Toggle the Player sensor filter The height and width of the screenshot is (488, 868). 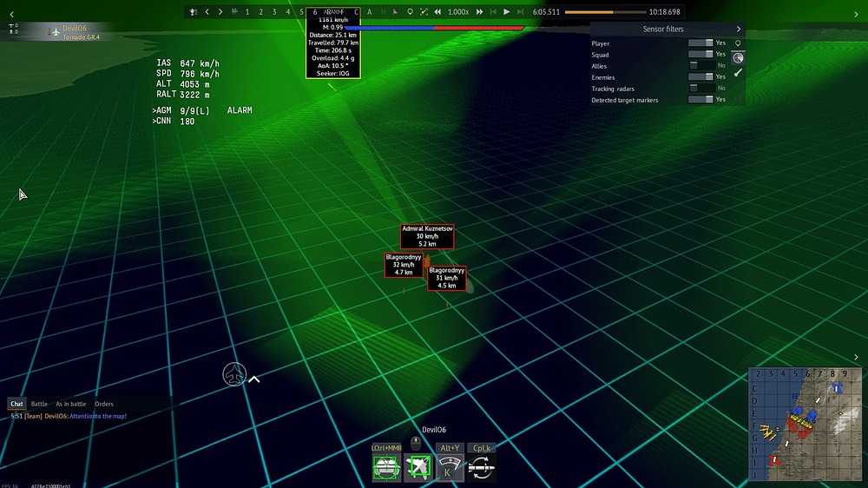coord(700,43)
